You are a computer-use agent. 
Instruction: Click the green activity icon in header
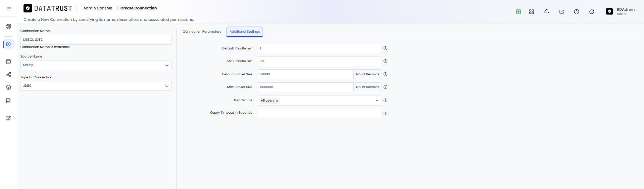[x=518, y=12]
